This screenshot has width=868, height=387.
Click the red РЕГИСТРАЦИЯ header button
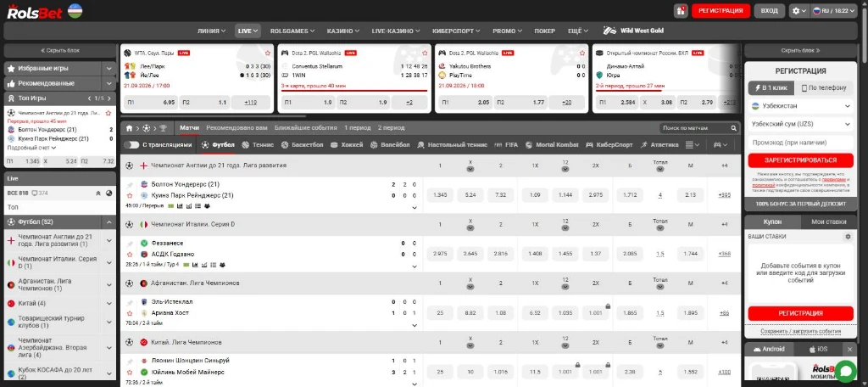pos(721,10)
